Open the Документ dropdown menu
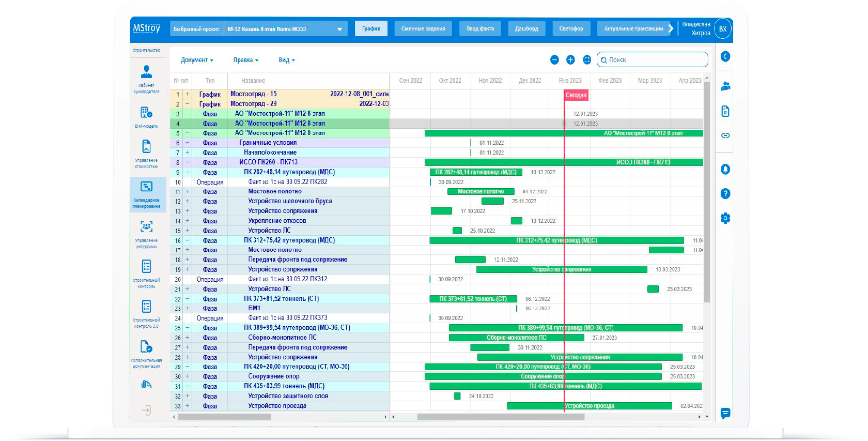 [197, 60]
